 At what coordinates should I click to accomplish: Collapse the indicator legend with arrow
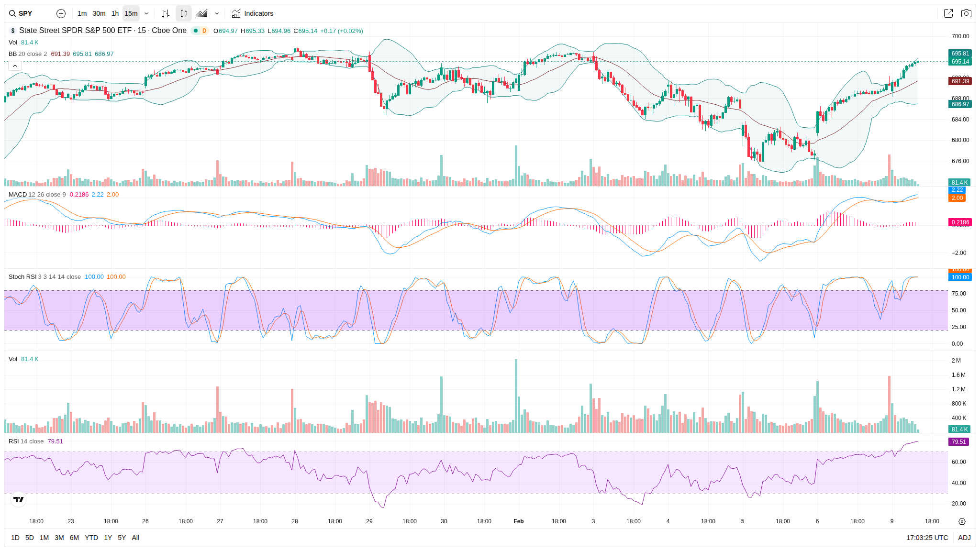(15, 66)
